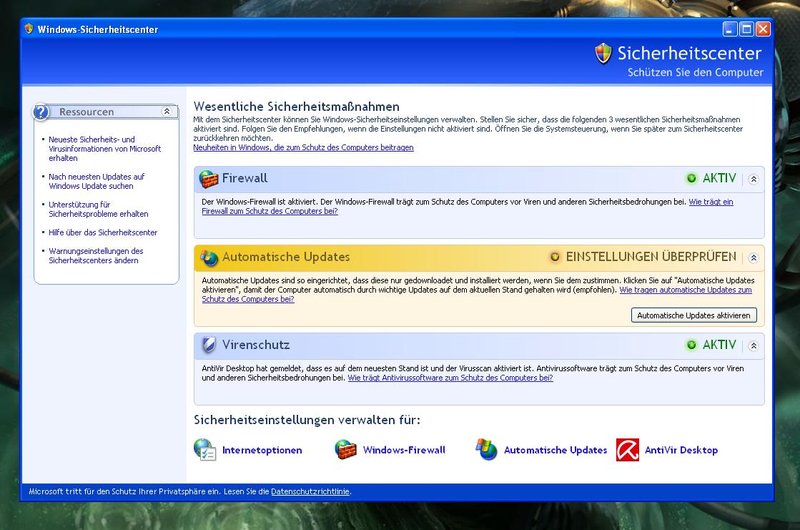
Task: Click yellow status indicator for Automatische Updates
Action: click(x=555, y=257)
